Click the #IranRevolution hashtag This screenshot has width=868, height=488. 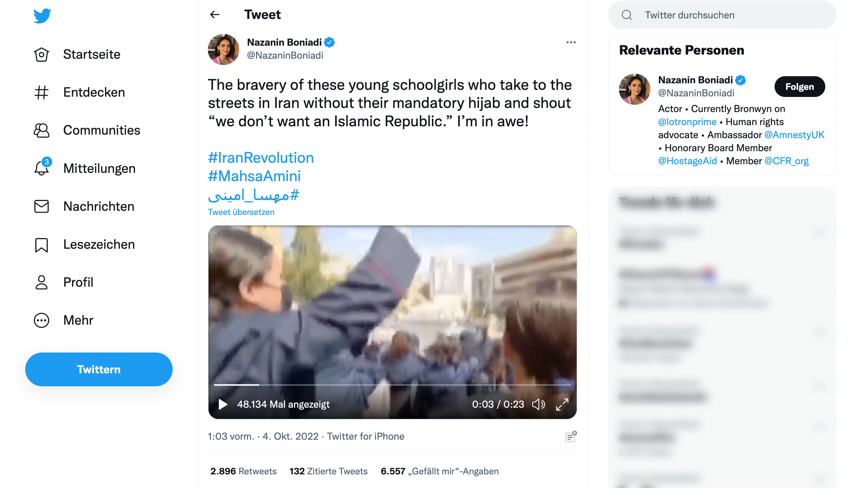pos(261,158)
